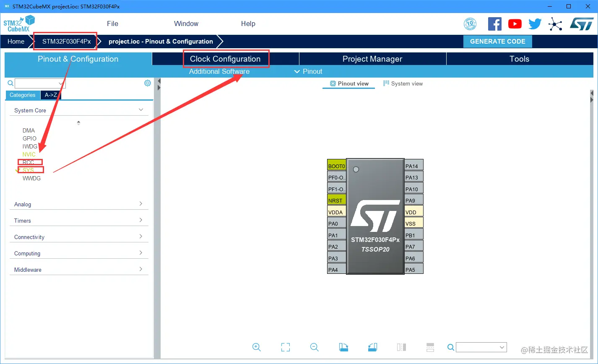Click pin PA0 on the chip
This screenshot has height=364, width=598.
point(337,222)
